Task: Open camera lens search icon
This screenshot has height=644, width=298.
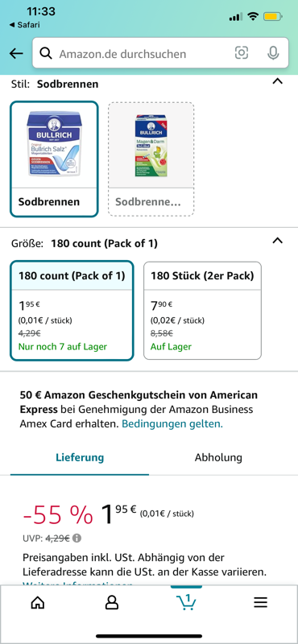Action: (x=242, y=53)
